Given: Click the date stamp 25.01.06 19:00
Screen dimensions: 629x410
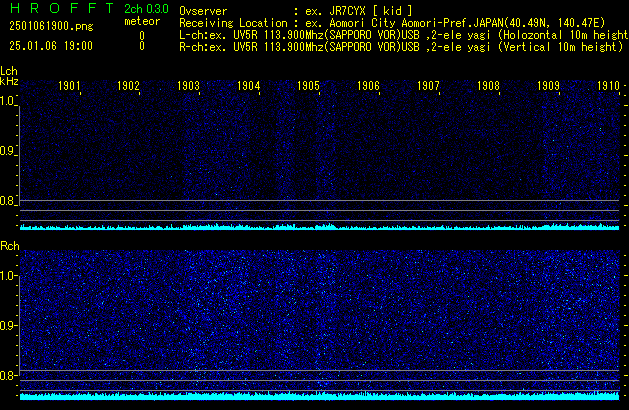Looking at the screenshot, I should tap(51, 46).
